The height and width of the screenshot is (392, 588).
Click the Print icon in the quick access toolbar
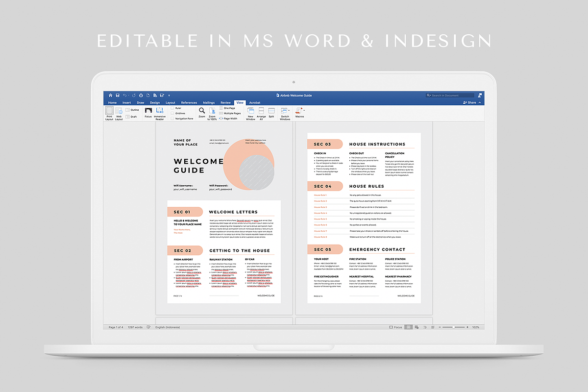point(141,95)
